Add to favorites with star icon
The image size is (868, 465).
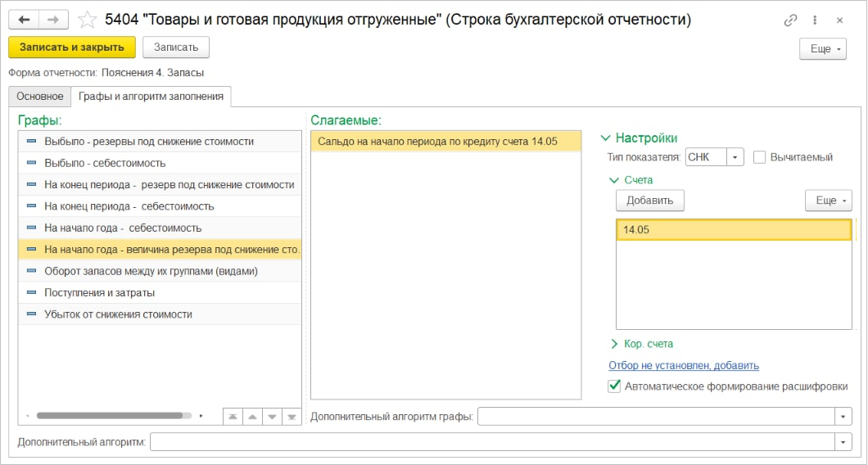(x=88, y=20)
